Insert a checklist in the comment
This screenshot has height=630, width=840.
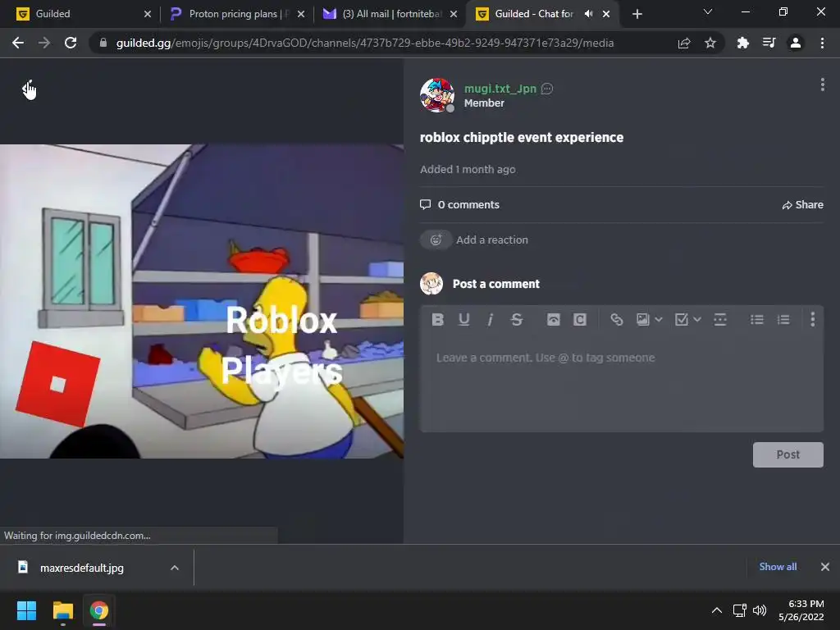[682, 320]
